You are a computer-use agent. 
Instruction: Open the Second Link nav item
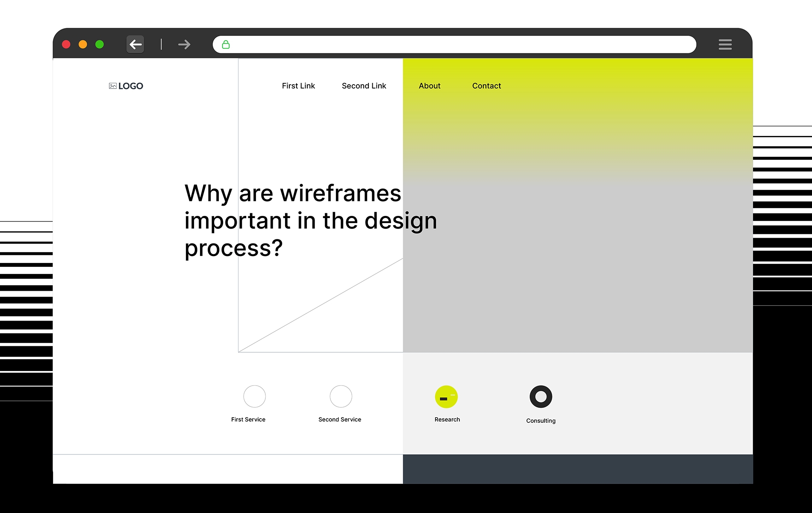(364, 86)
